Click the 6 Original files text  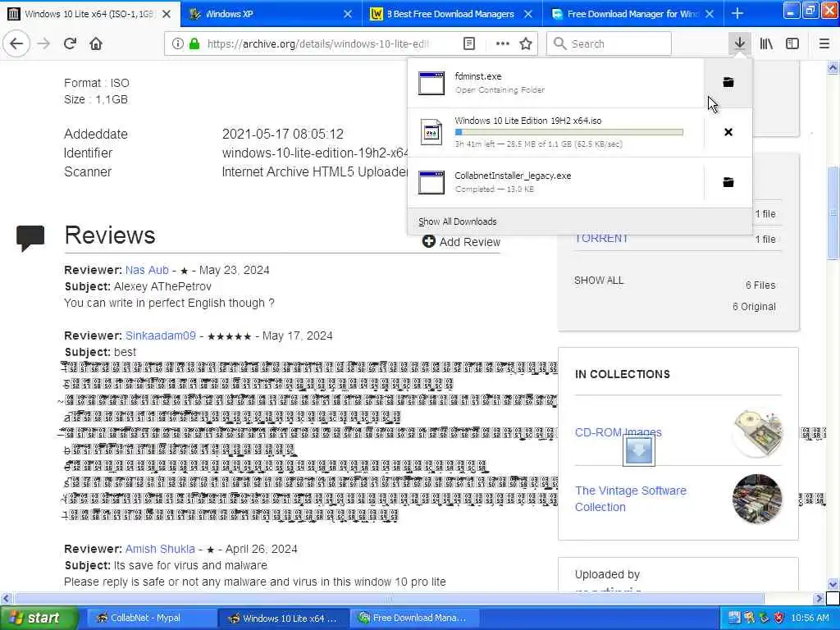click(x=754, y=307)
